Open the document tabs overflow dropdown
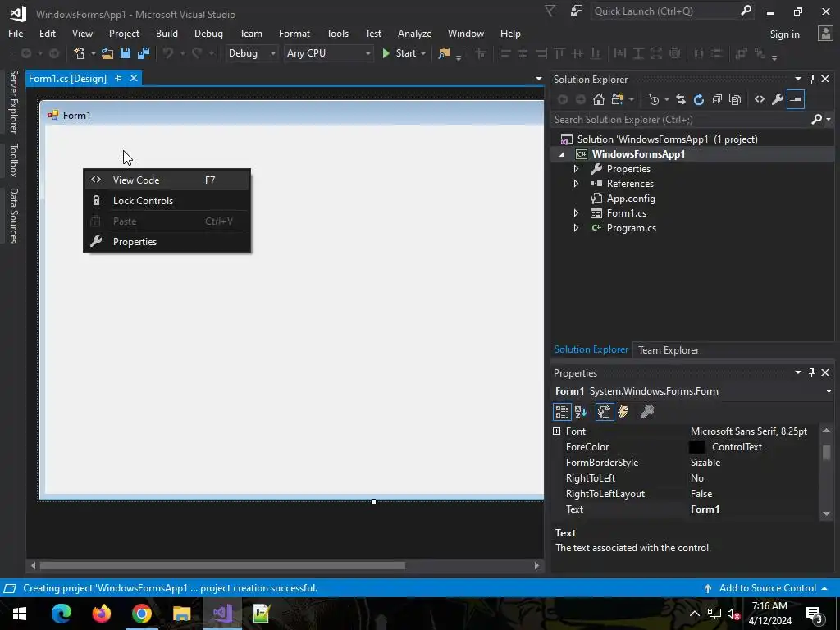The height and width of the screenshot is (630, 840). point(538,79)
